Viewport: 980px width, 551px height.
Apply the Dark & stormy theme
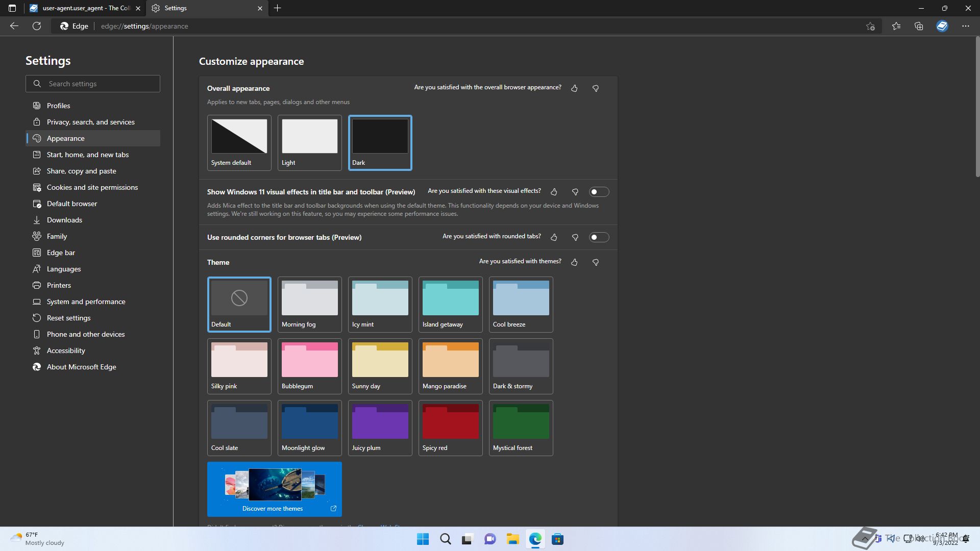click(521, 366)
